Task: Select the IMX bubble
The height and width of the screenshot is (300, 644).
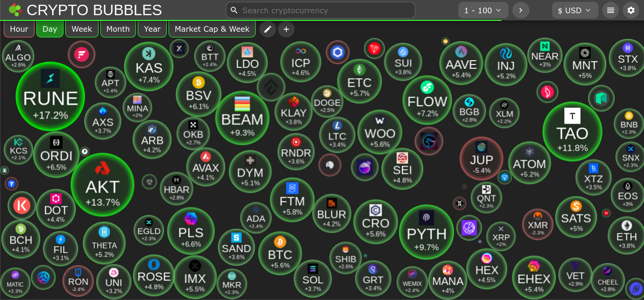Action: pos(195,277)
